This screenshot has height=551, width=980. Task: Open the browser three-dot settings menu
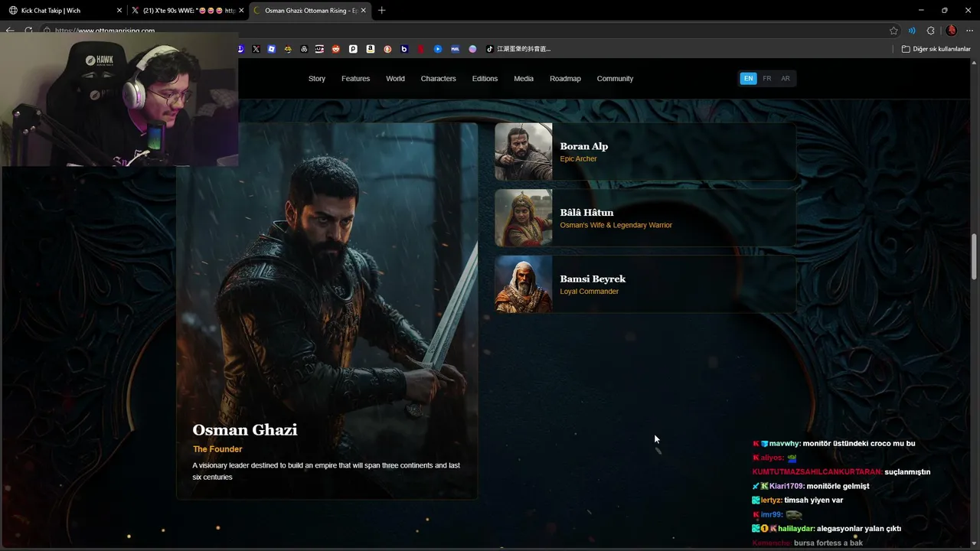point(970,31)
